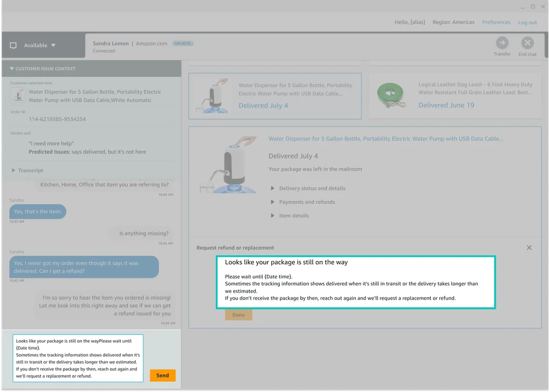The width and height of the screenshot is (550, 392).
Task: Click the Log out link
Action: tap(527, 23)
